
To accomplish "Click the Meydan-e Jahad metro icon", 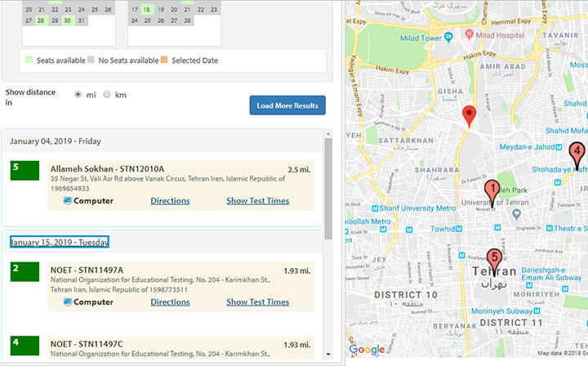I will [559, 147].
